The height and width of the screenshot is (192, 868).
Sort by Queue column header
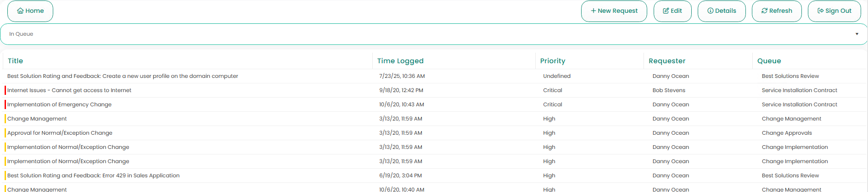[769, 61]
